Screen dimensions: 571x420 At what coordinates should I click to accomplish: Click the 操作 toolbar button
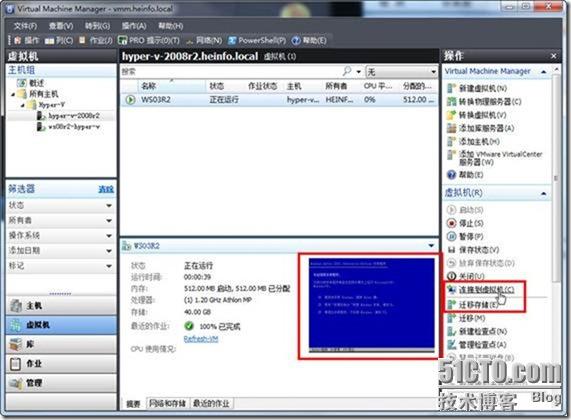coord(27,40)
